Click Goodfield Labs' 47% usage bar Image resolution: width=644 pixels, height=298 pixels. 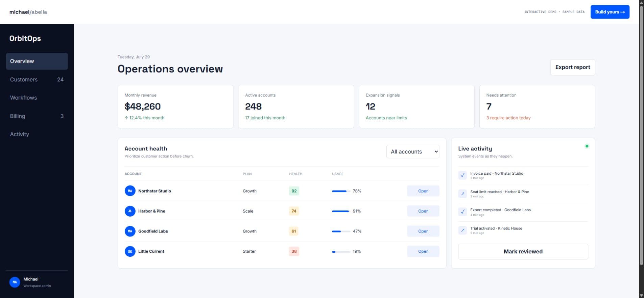(x=341, y=231)
